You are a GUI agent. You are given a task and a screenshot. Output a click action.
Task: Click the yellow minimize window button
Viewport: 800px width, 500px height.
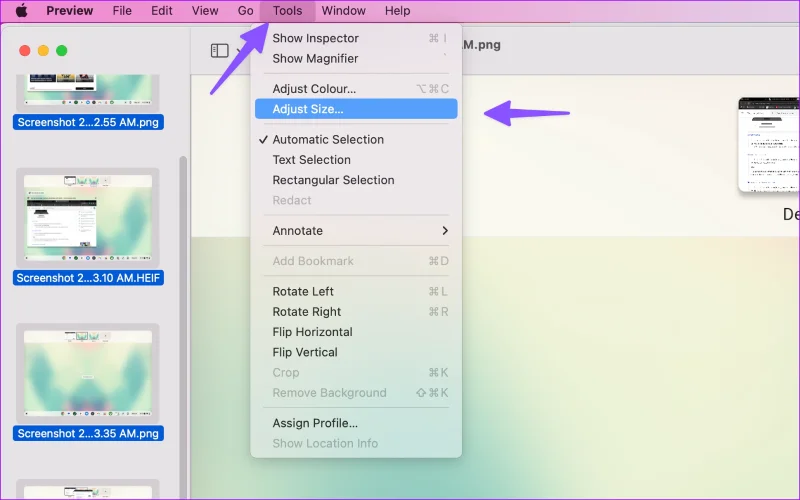click(43, 51)
